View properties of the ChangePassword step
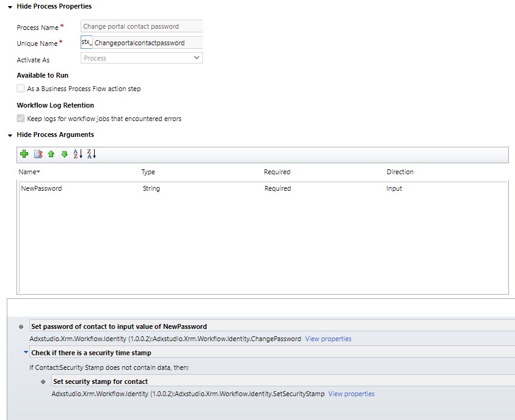Screen dimensions: 515x420 pos(328,339)
